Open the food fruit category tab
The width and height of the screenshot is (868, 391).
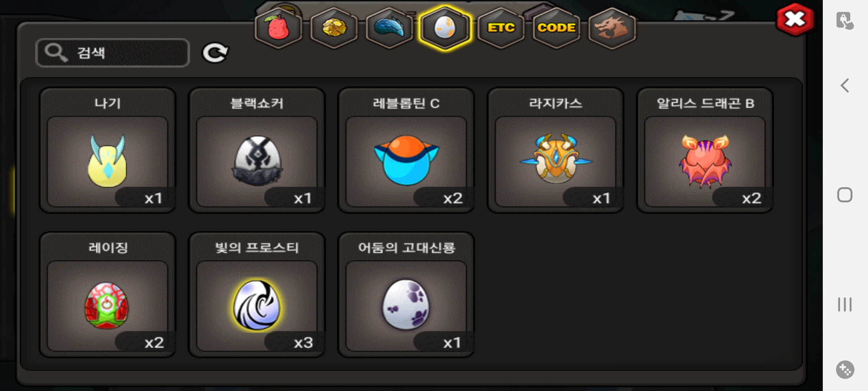278,28
